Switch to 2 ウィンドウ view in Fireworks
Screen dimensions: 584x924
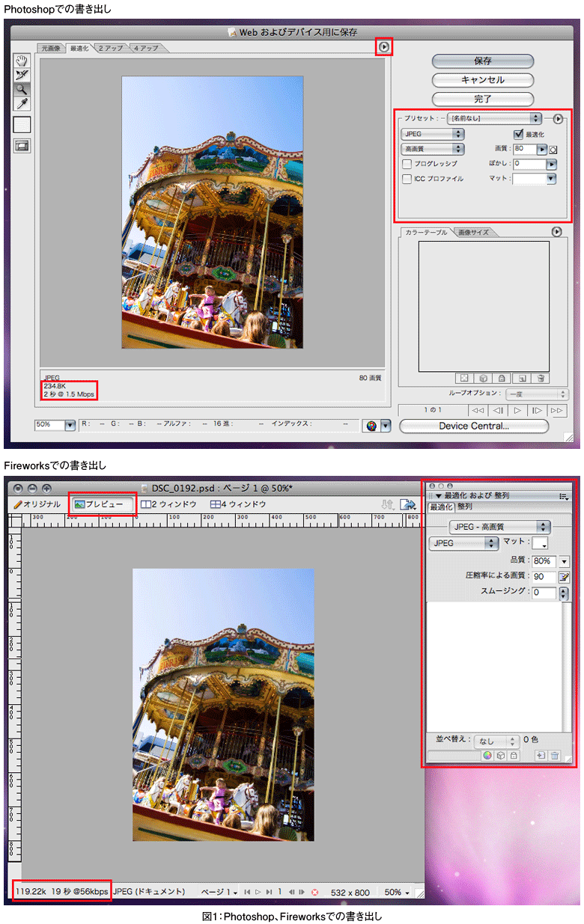click(x=168, y=504)
